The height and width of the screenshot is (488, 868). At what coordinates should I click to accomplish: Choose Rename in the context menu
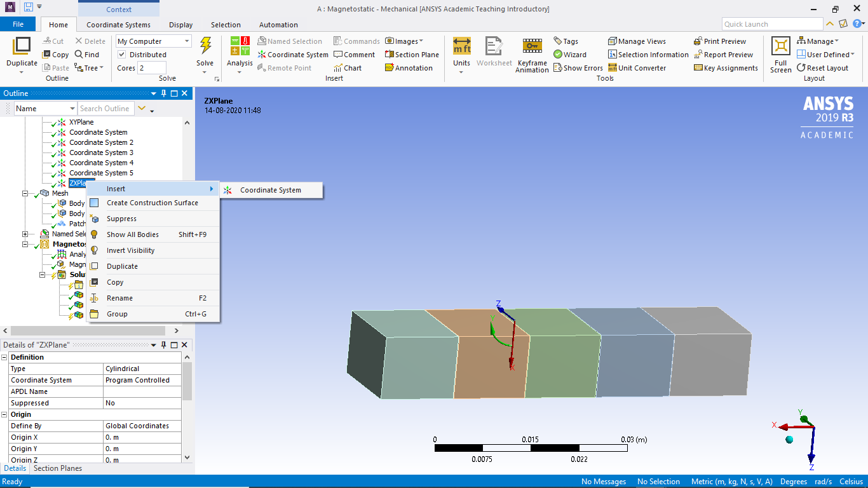click(x=153, y=298)
